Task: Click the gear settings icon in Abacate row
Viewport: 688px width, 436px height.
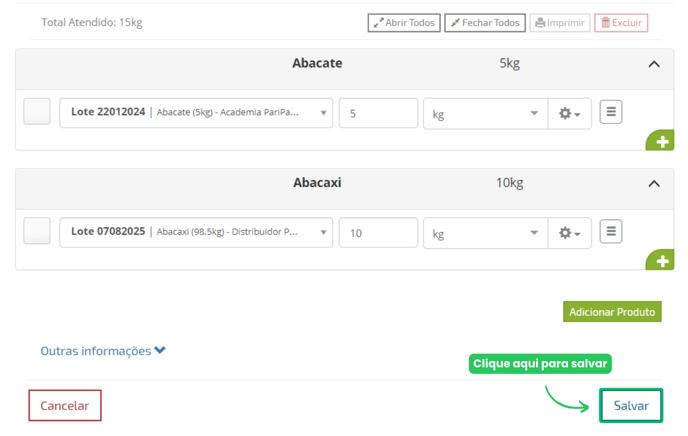Action: pos(570,114)
